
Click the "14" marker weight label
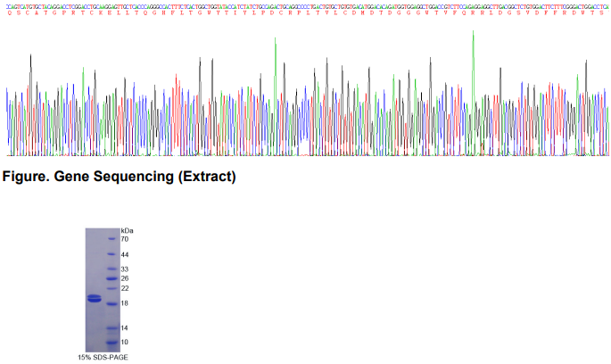[x=124, y=328]
